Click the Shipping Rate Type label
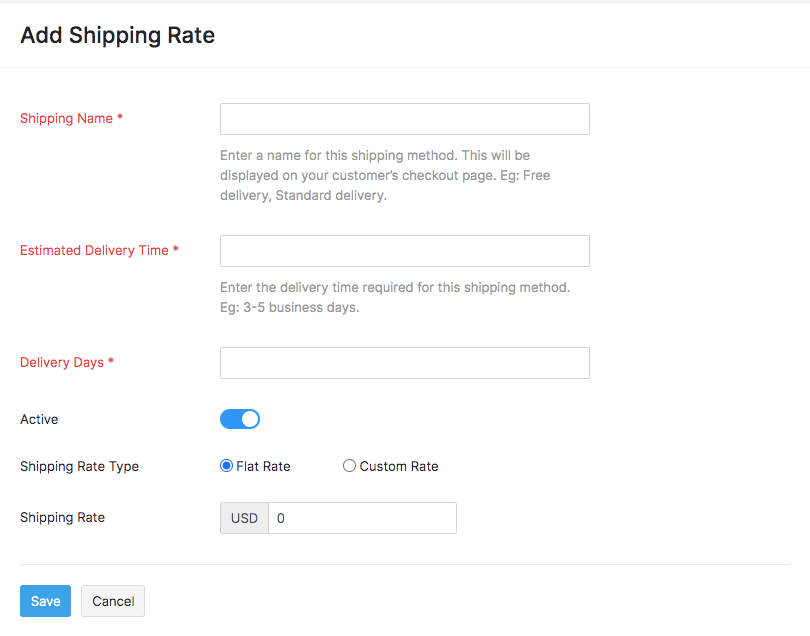810x636 pixels. [x=79, y=466]
